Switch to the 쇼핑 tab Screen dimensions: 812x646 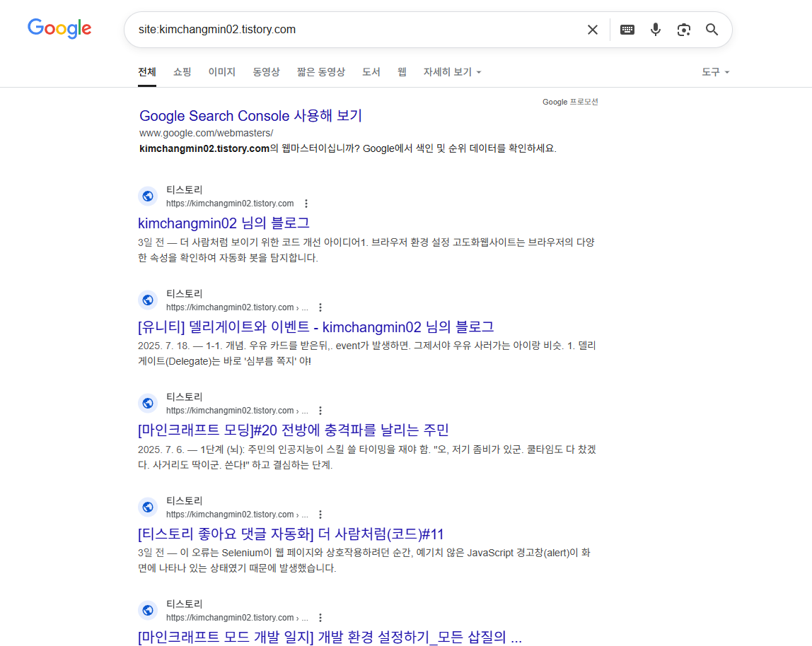coord(182,72)
